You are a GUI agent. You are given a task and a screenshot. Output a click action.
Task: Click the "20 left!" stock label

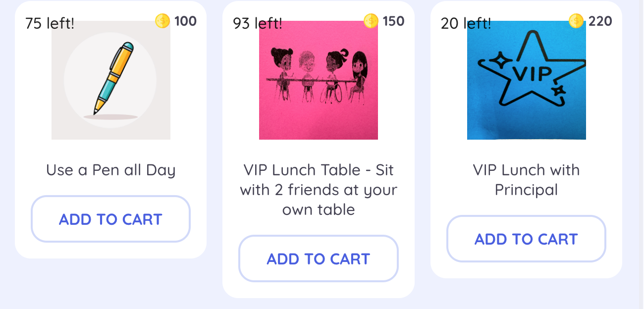point(466,23)
